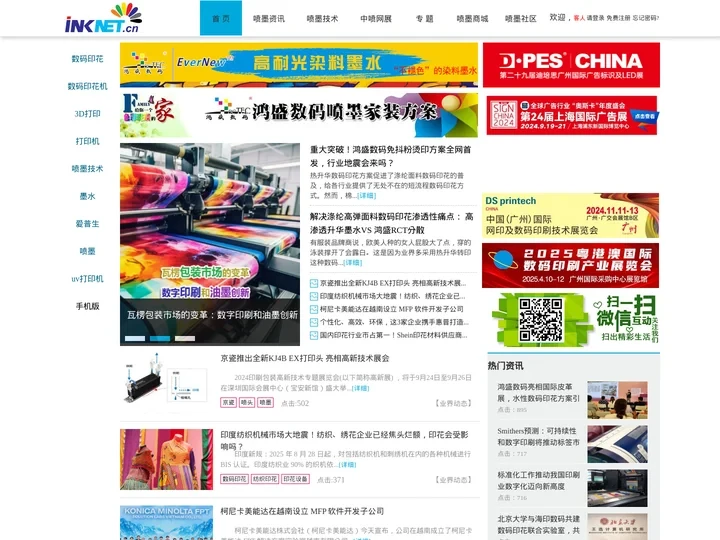Click the Indian textile mannequin thumbnail

coord(167,459)
